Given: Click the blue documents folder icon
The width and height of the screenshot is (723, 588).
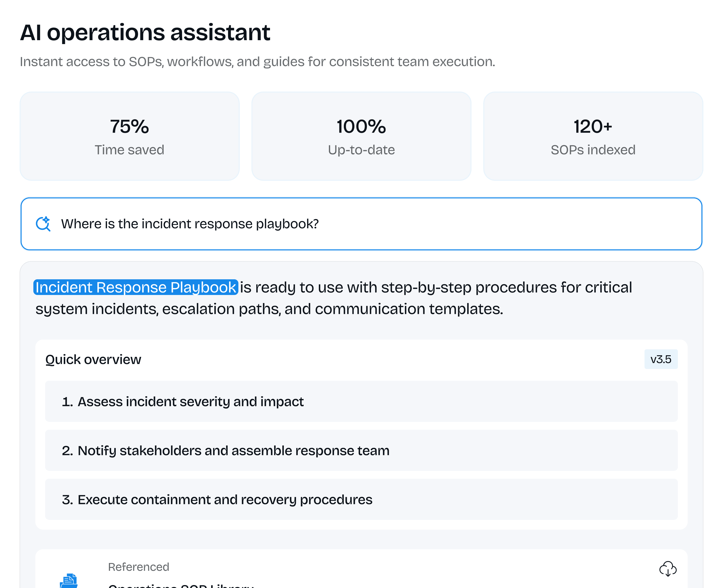Looking at the screenshot, I should click(69, 581).
